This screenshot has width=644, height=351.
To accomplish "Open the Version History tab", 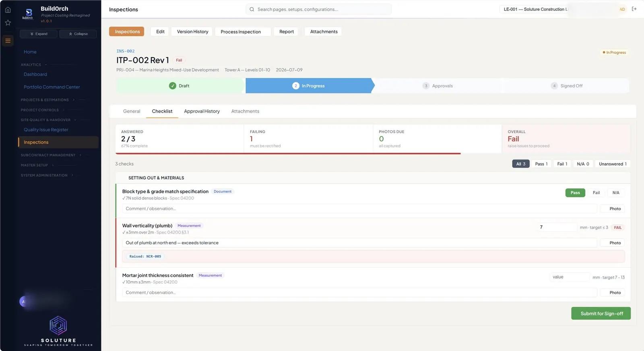I will [x=192, y=32].
